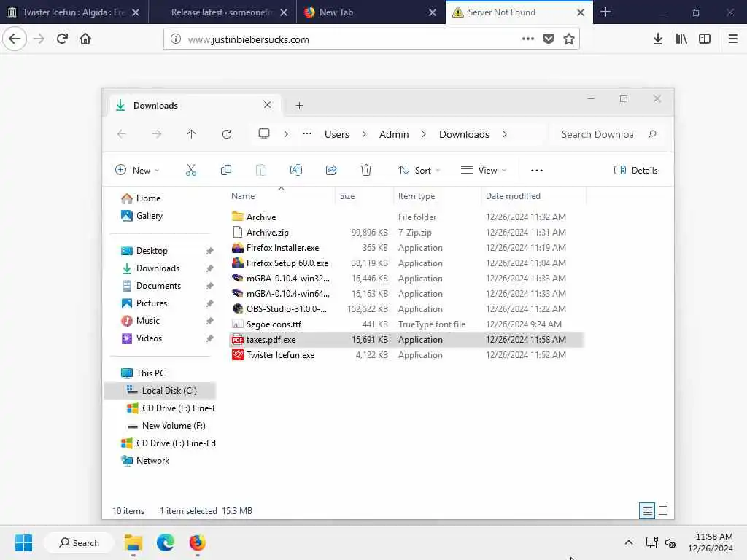
Task: Click the Paste clipboard icon
Action: 261,170
